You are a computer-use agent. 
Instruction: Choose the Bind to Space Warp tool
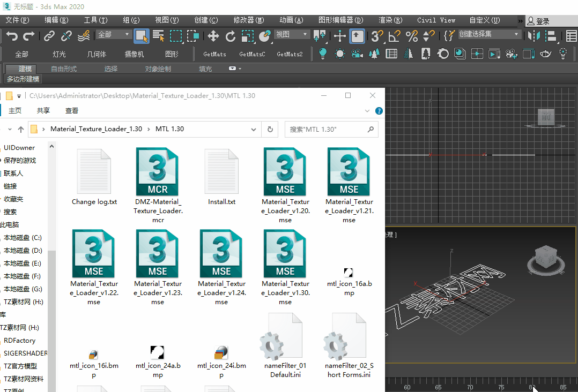84,36
